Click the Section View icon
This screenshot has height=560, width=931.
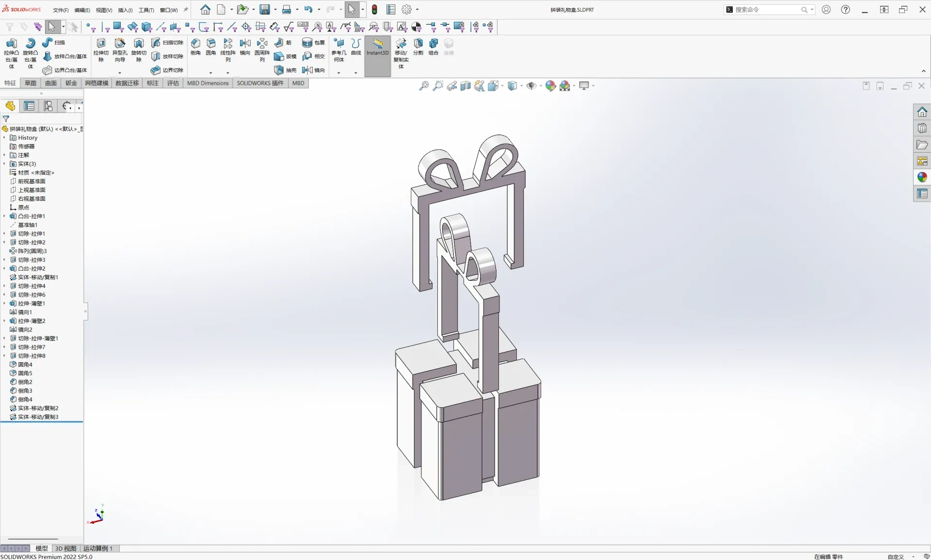[x=465, y=86]
